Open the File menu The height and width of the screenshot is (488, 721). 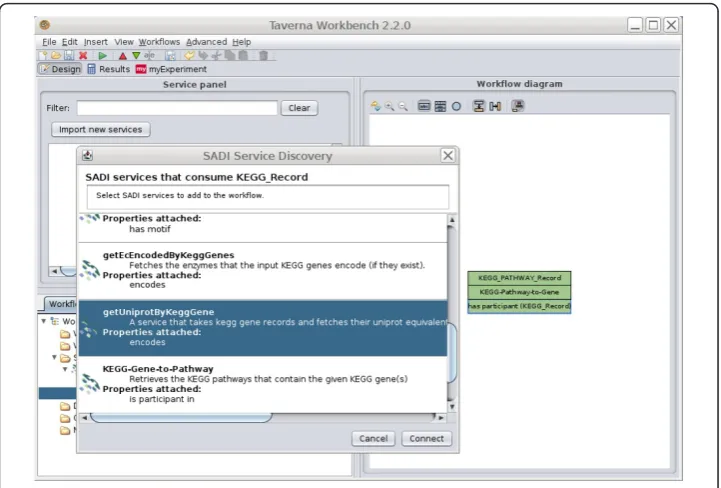coord(49,42)
